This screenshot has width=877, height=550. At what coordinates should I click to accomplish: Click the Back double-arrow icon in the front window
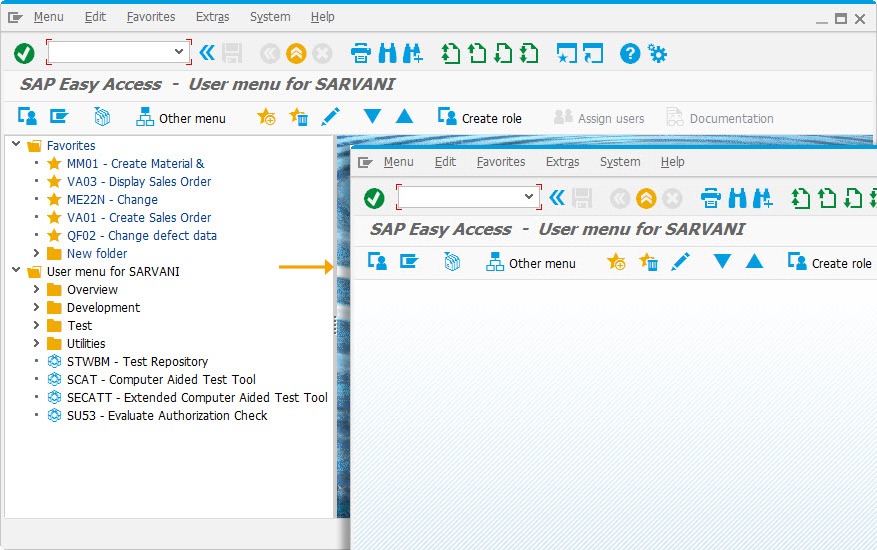click(557, 198)
